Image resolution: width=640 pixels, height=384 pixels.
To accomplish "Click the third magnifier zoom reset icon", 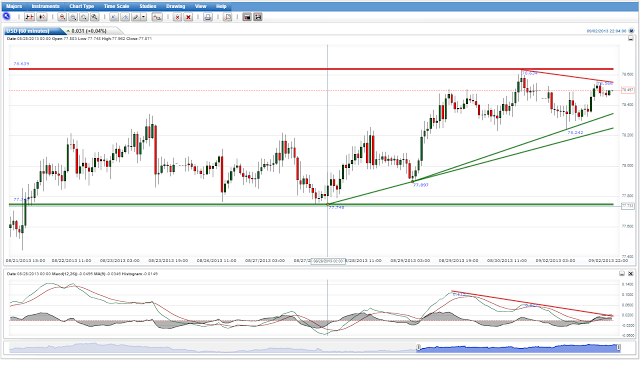I will tap(84, 17).
